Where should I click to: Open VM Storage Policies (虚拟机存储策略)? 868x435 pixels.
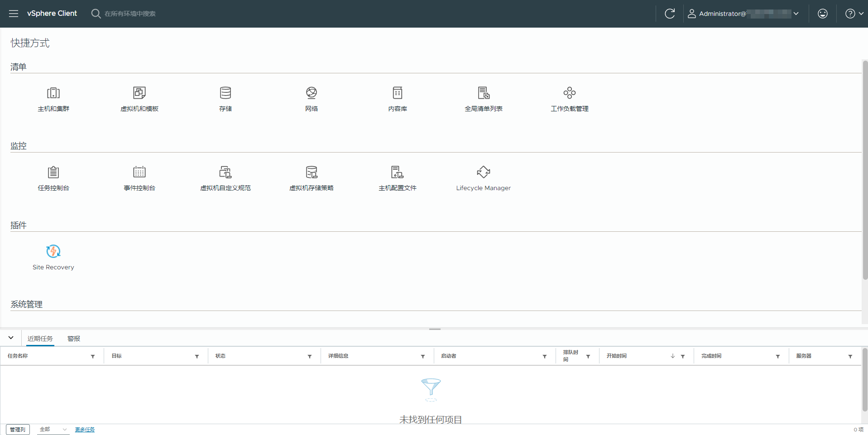tap(312, 178)
